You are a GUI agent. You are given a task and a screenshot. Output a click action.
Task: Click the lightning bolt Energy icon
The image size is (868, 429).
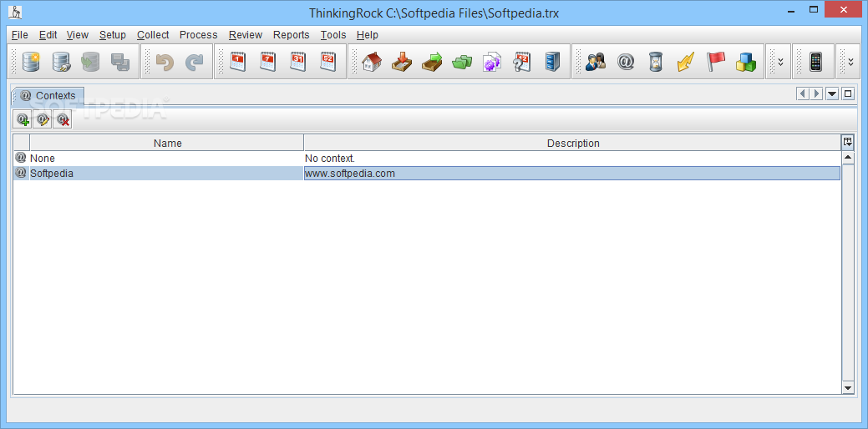tap(685, 62)
